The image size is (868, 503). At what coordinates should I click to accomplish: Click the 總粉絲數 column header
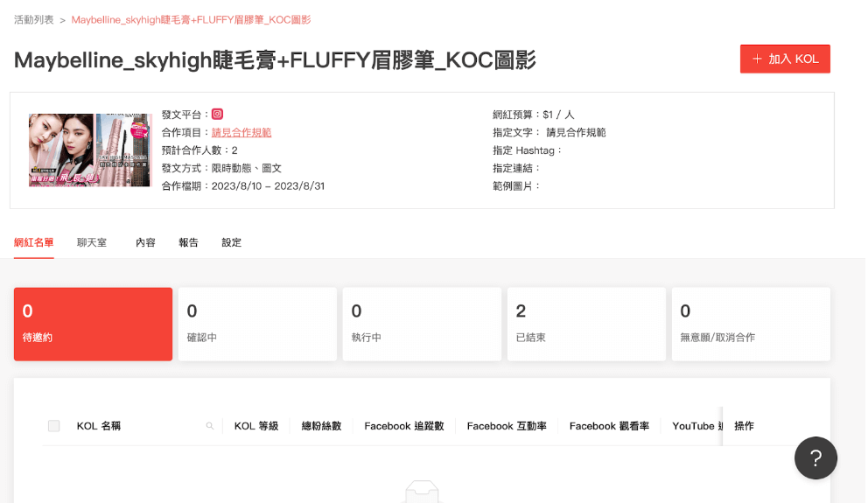[x=322, y=426]
